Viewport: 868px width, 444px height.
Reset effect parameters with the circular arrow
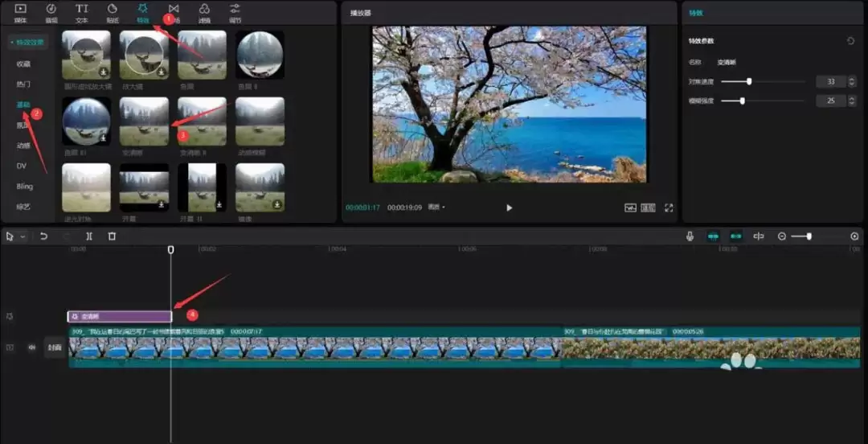[850, 41]
